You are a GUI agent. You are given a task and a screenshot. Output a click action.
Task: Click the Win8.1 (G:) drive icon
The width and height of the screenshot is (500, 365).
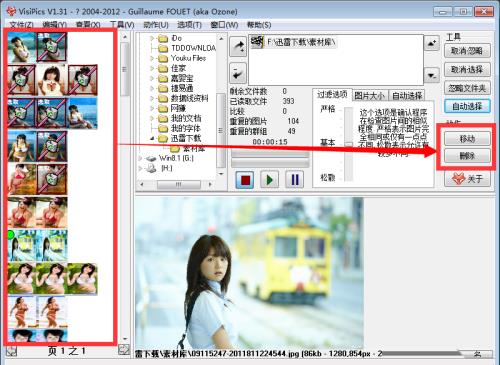(151, 159)
